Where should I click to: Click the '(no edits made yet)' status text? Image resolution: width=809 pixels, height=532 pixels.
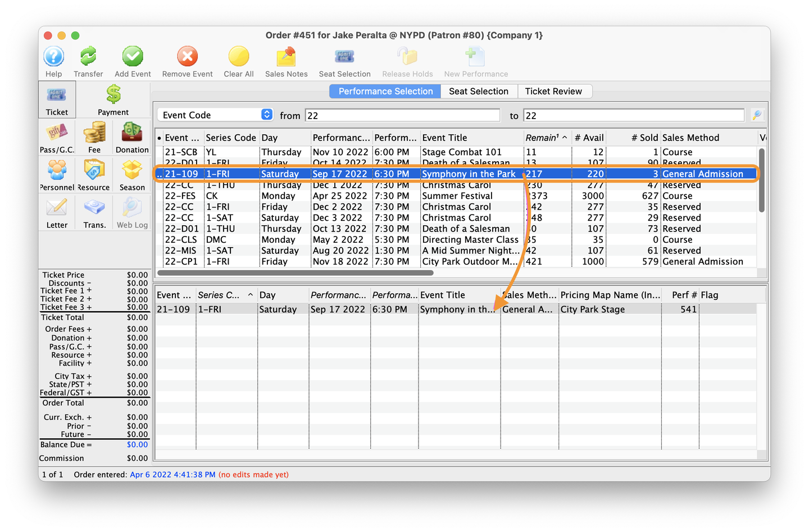tap(253, 475)
